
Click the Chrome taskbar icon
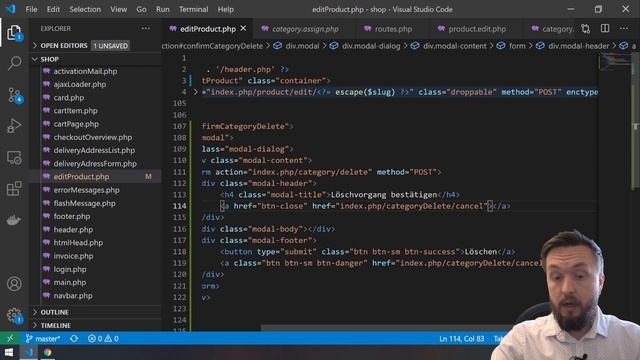(48, 352)
